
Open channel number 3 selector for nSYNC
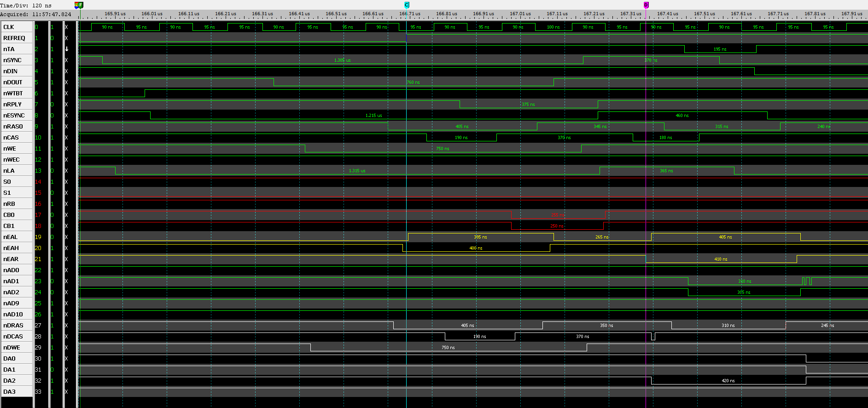coord(37,60)
